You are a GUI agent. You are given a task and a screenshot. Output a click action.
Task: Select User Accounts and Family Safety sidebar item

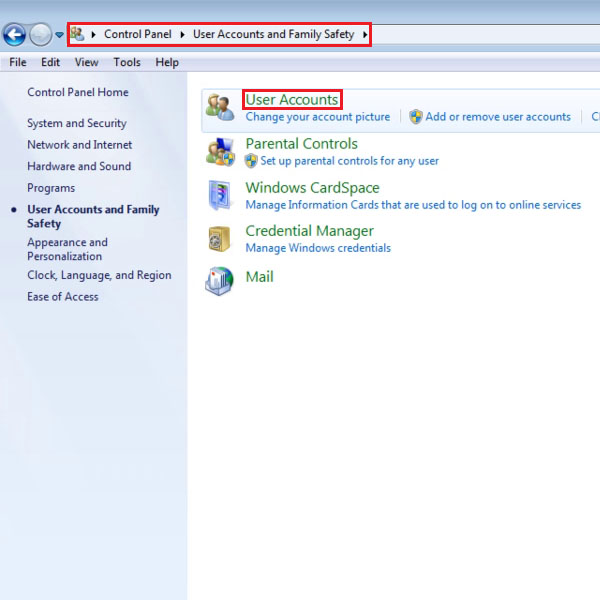[x=93, y=216]
